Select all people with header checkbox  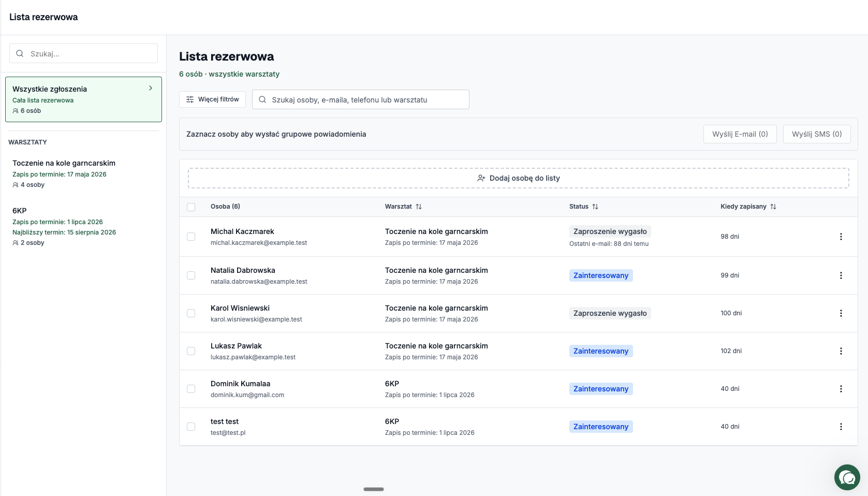(x=191, y=207)
